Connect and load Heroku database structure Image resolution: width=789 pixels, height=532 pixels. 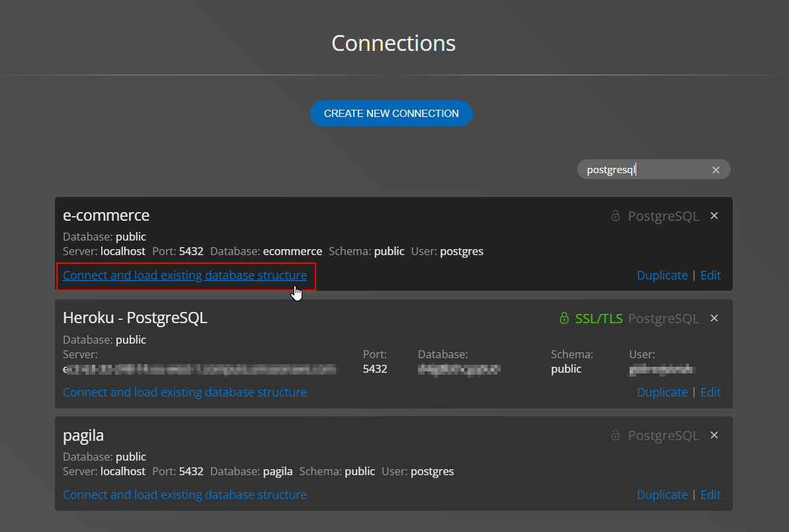tap(185, 393)
